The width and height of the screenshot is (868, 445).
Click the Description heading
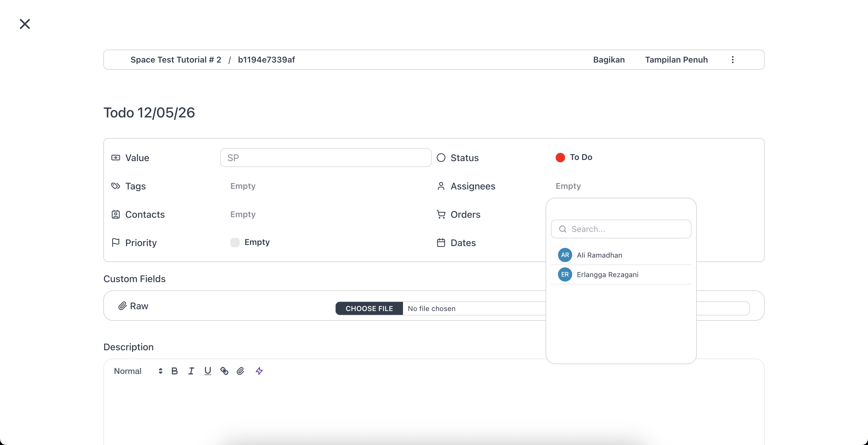coord(128,347)
